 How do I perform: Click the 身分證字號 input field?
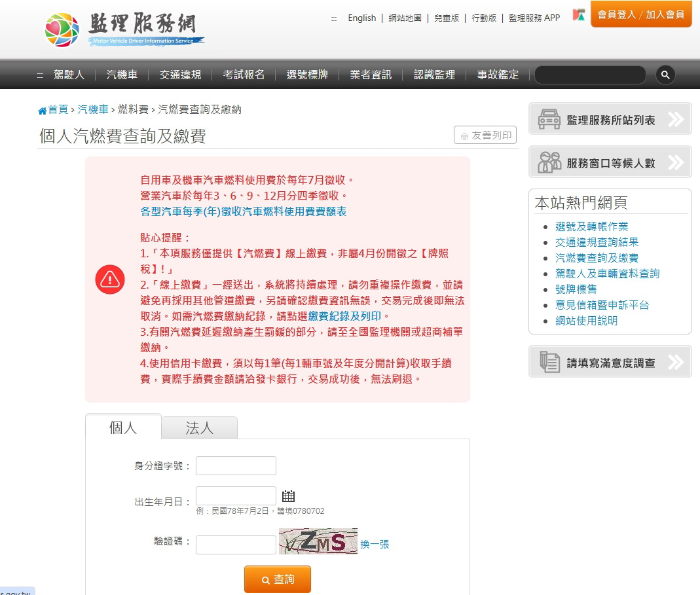[x=236, y=465]
